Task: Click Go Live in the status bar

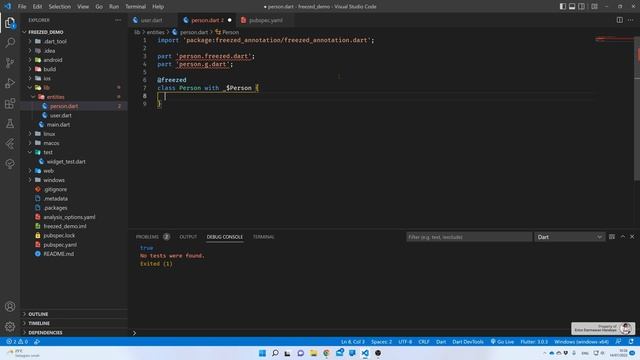Action: 502,342
